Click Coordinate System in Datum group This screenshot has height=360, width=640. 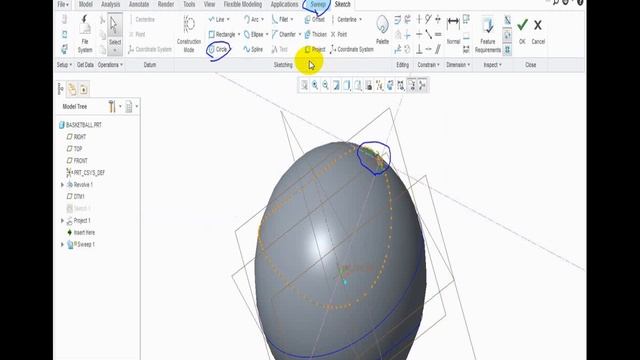click(150, 49)
